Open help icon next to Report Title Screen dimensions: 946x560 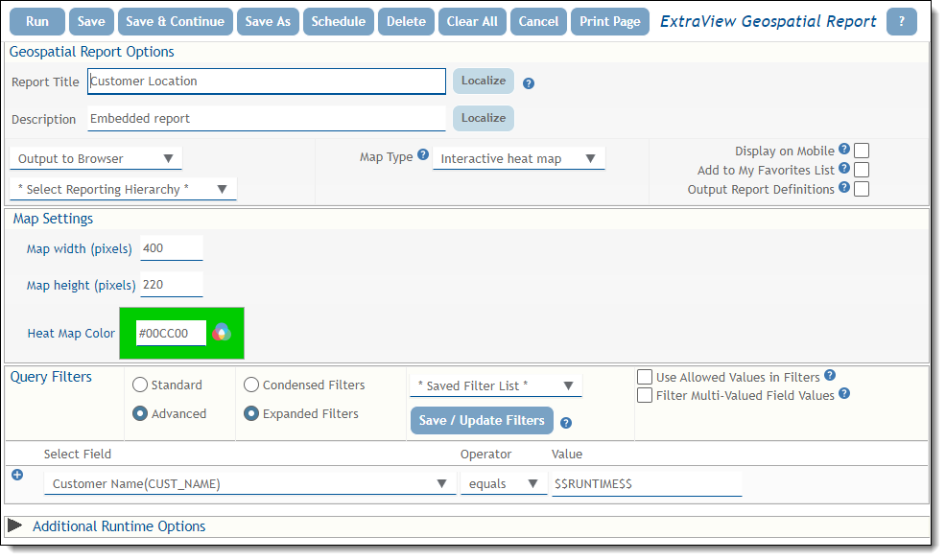pyautogui.click(x=529, y=83)
